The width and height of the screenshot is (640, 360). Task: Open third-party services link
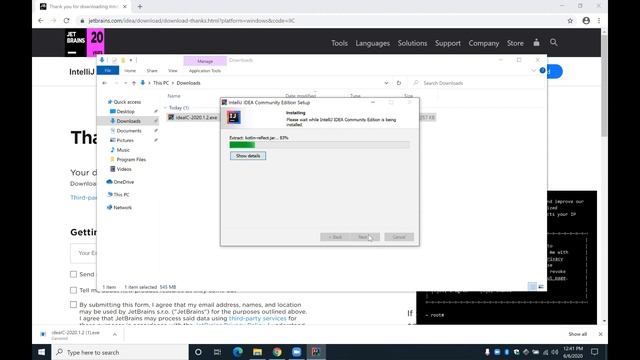click(258, 318)
